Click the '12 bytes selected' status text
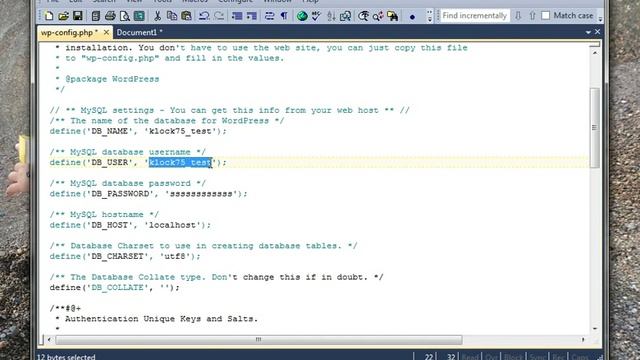This screenshot has height=360, width=640. coord(66,356)
